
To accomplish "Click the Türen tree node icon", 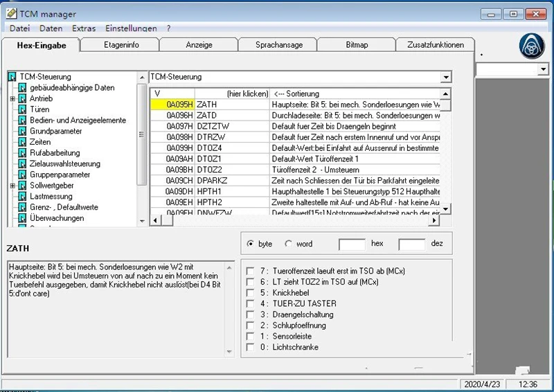I will click(x=22, y=109).
